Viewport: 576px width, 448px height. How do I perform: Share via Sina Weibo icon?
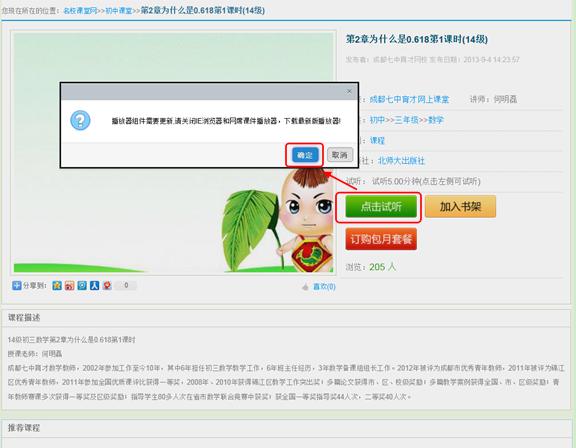pos(69,285)
